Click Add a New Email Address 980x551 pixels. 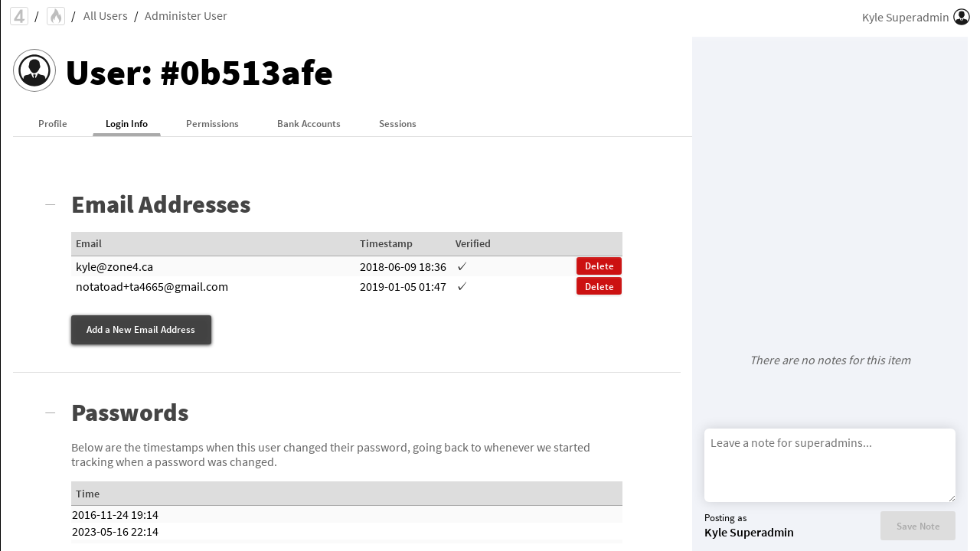click(x=141, y=330)
